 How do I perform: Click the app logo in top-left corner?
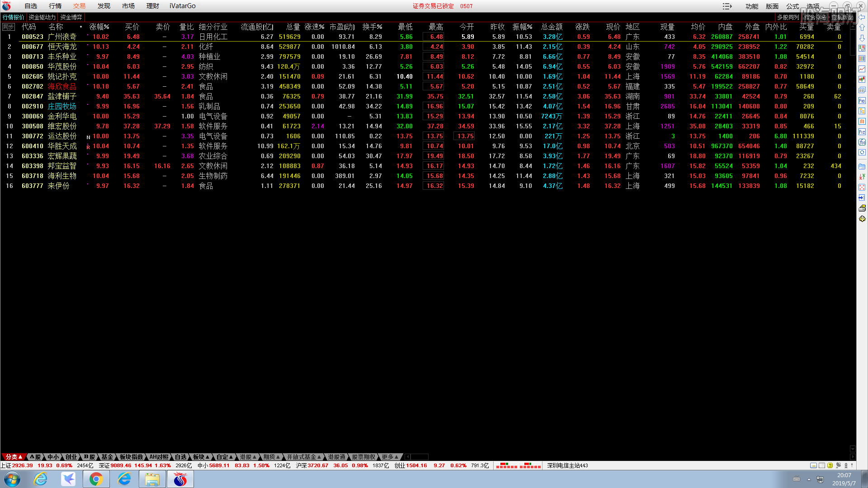[x=6, y=6]
